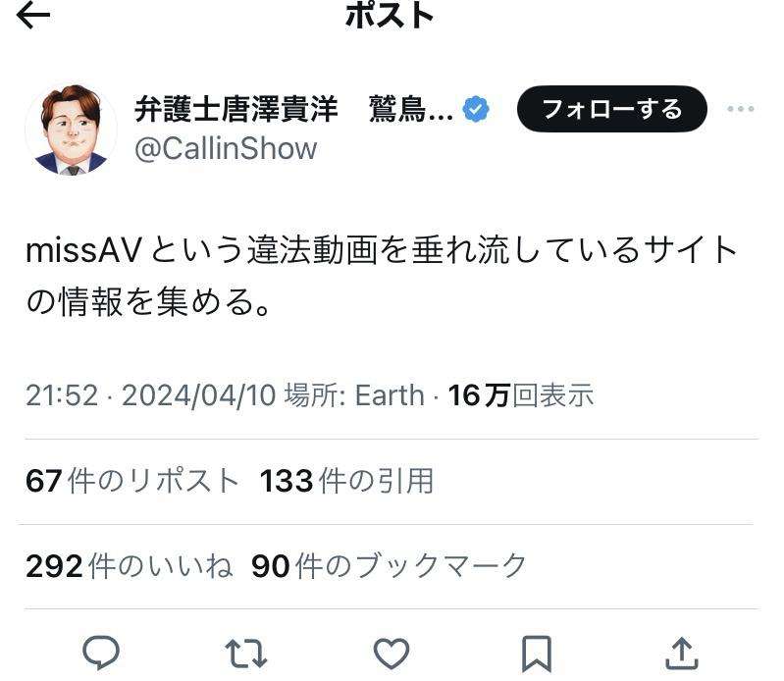Click the post text mentioning missAV

[381, 277]
